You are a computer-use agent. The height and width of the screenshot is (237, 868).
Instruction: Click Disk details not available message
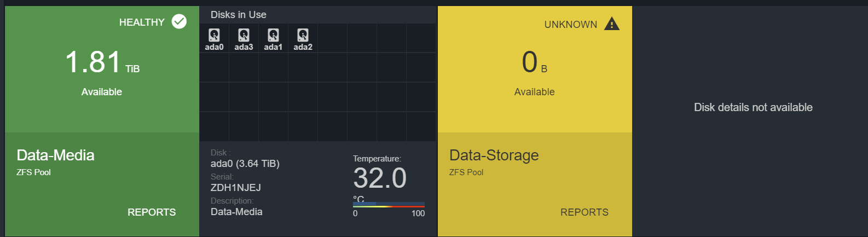click(x=753, y=107)
